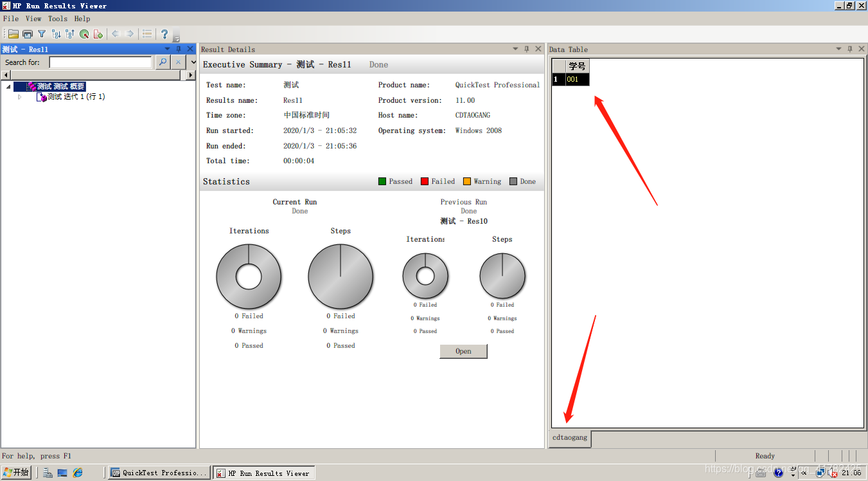Click the green Passed legend swatch
This screenshot has width=868, height=481.
pos(383,181)
